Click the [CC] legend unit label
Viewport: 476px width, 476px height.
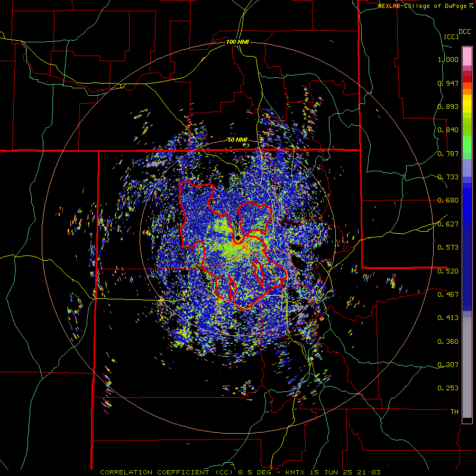point(451,36)
